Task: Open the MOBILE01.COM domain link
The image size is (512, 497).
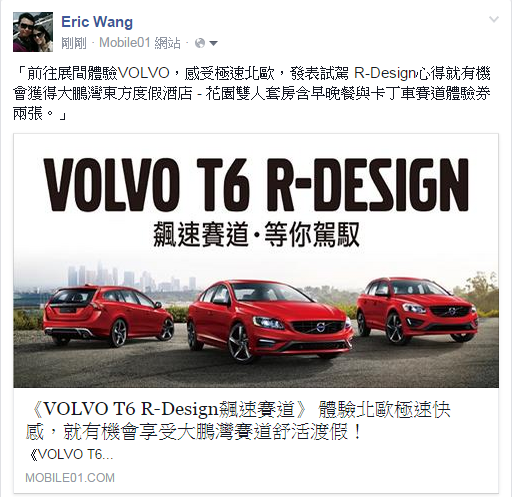Action: [70, 478]
